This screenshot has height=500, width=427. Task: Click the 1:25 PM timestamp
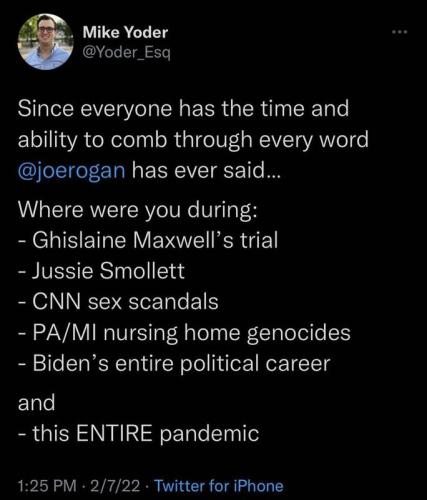[x=47, y=486]
